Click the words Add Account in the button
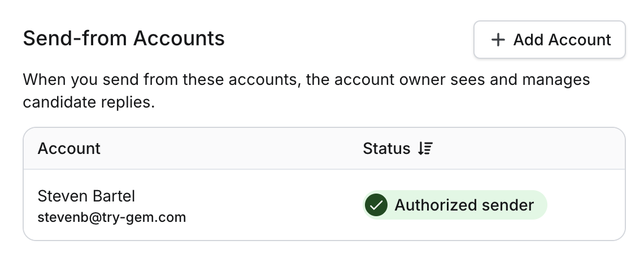 click(x=562, y=40)
